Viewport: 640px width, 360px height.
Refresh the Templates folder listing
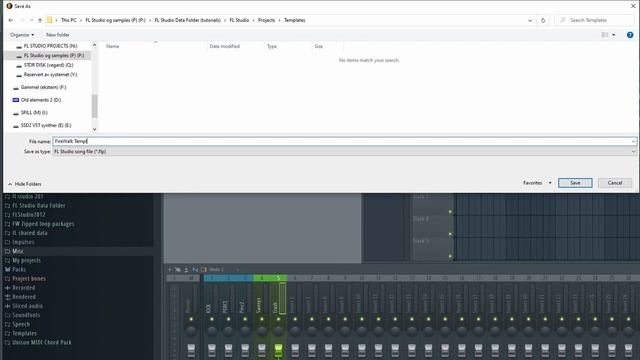[x=543, y=20]
